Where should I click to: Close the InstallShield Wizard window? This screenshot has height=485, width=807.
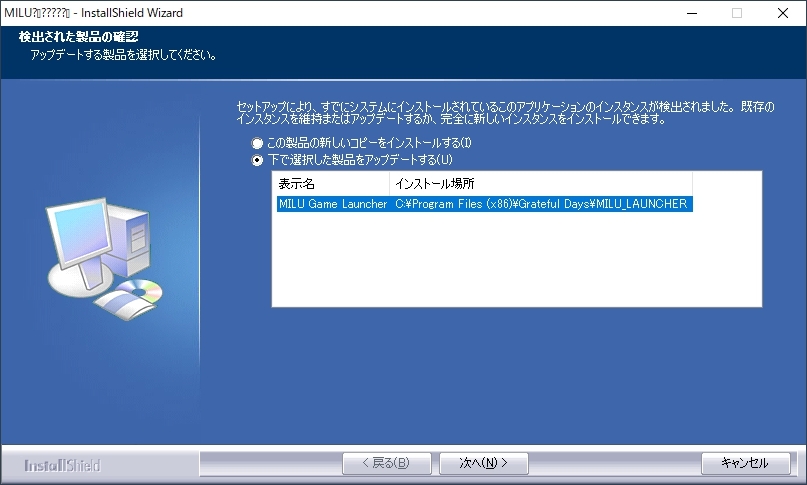[783, 13]
